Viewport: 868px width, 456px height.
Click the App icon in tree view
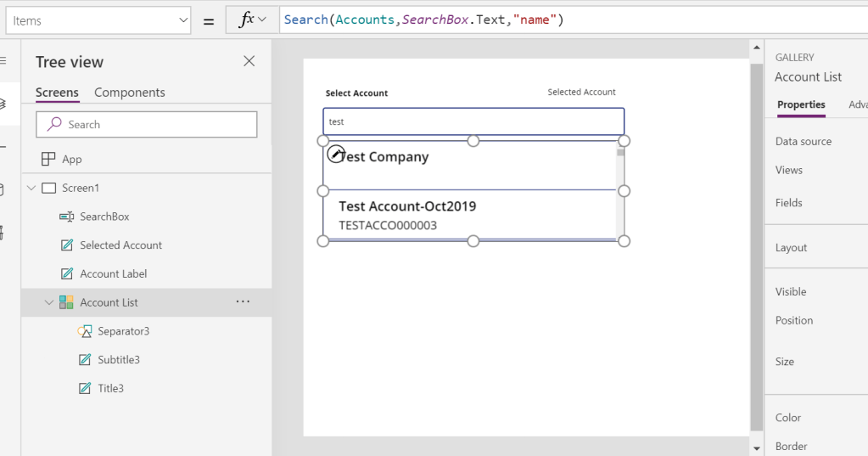(x=48, y=160)
